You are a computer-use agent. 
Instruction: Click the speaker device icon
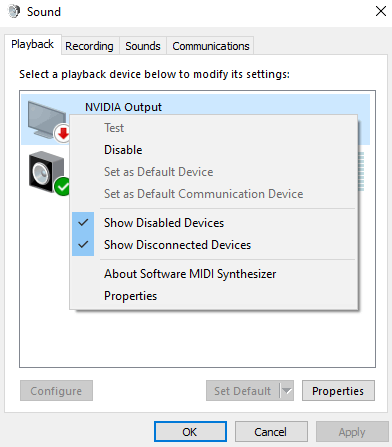[x=45, y=171]
